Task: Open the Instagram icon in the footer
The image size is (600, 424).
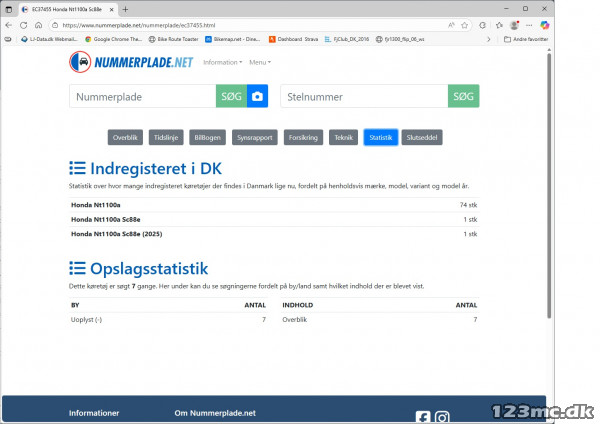Action: coord(442,417)
